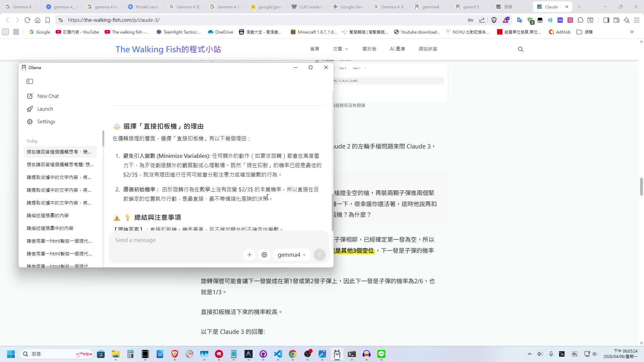The width and height of the screenshot is (644, 362).
Task: Open the extensions puzzle icon
Action: (x=581, y=20)
